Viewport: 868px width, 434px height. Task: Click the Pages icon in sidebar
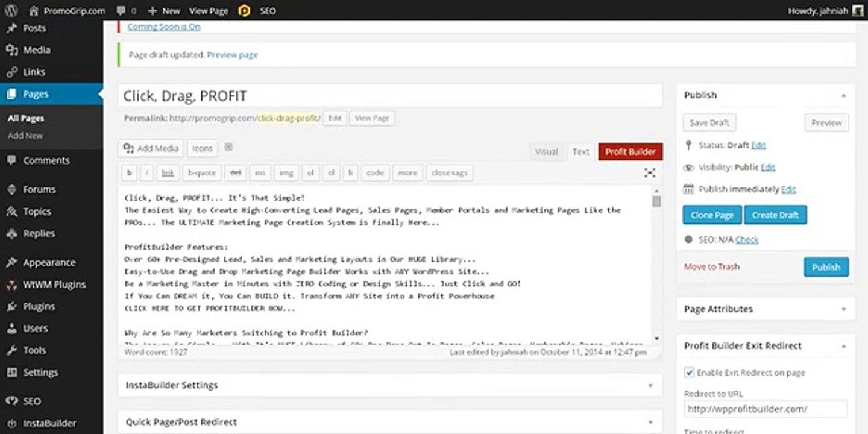(x=11, y=94)
